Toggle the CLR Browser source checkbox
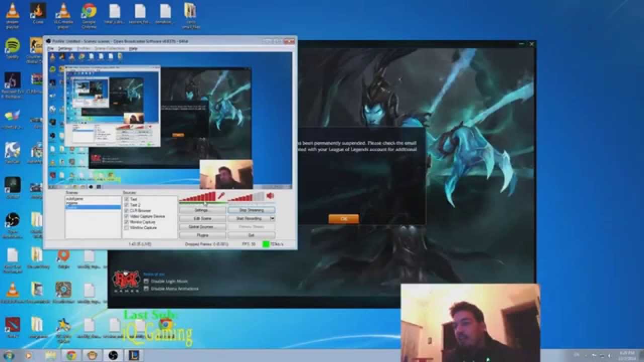The image size is (644, 362). (x=126, y=211)
